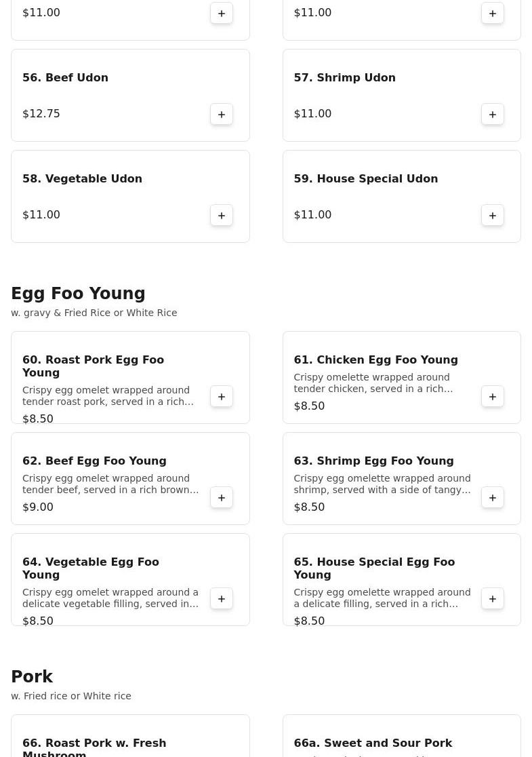
Task: Click the Pork section heading
Action: (32, 677)
